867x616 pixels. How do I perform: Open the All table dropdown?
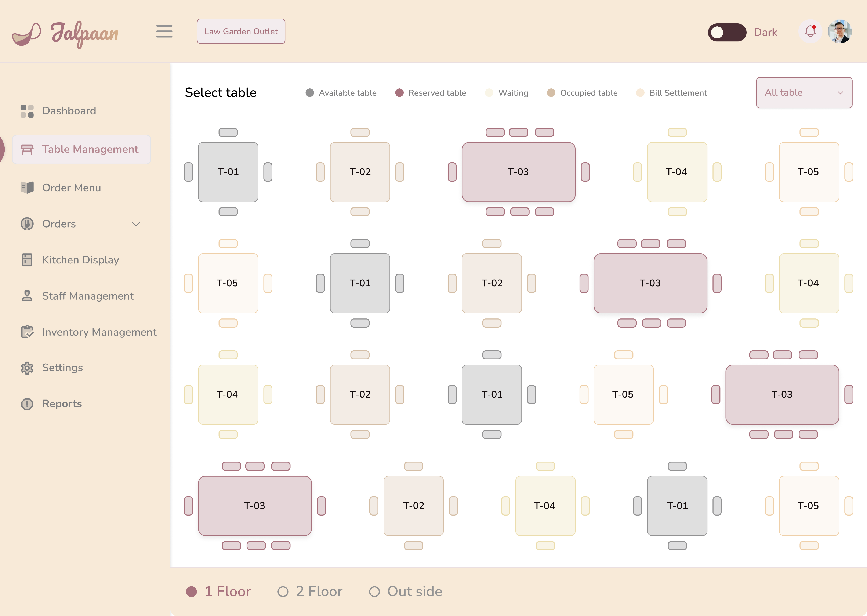tap(804, 93)
